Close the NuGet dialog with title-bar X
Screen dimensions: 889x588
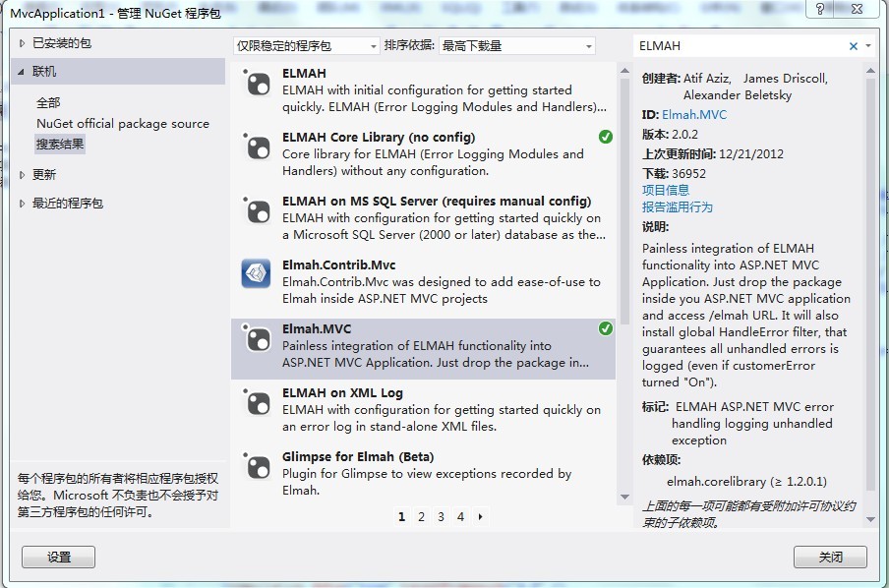click(858, 9)
